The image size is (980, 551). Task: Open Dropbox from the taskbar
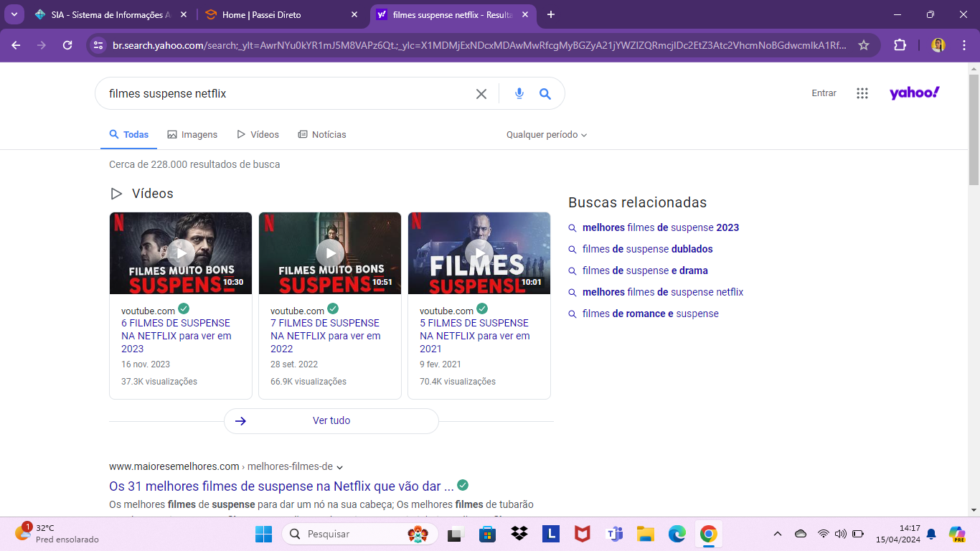tap(519, 534)
